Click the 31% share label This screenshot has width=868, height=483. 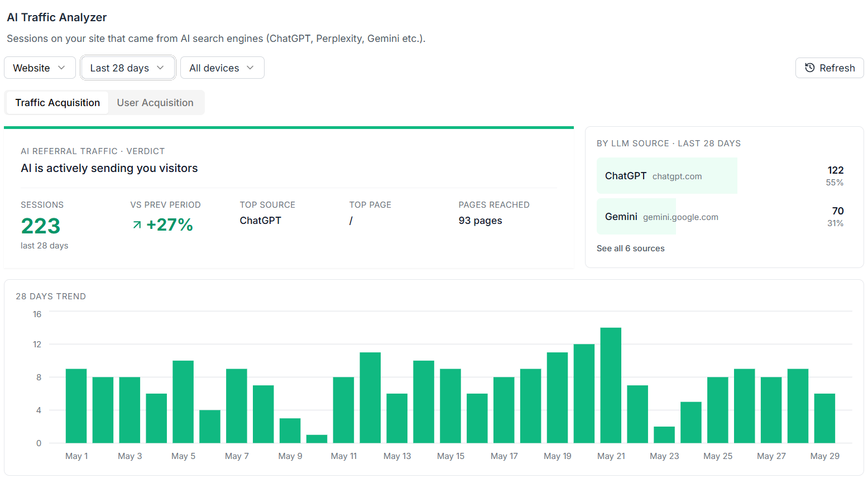click(x=835, y=223)
